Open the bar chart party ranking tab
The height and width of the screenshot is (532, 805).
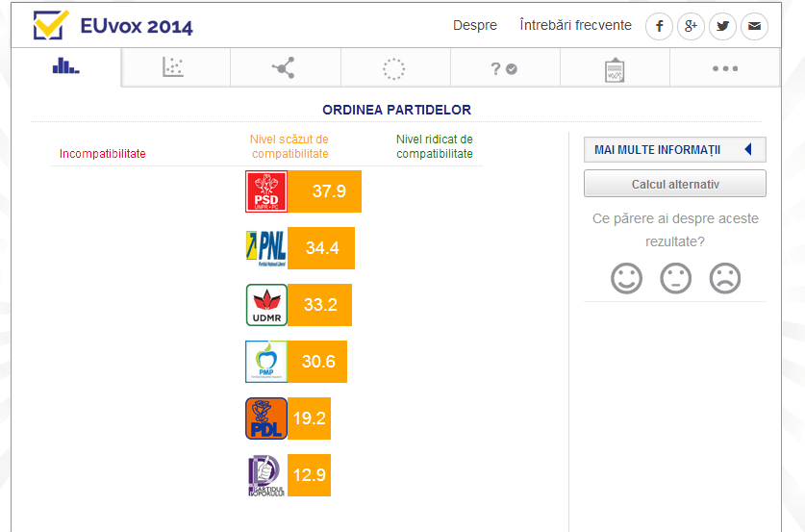[66, 67]
